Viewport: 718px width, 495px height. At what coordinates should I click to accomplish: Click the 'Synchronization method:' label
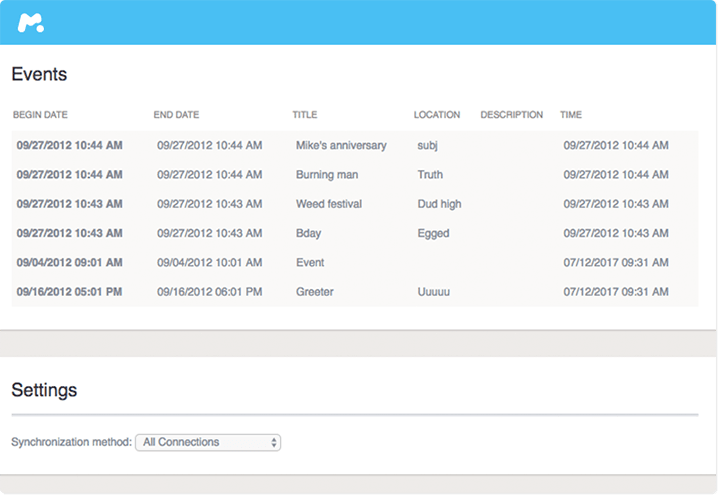71,442
